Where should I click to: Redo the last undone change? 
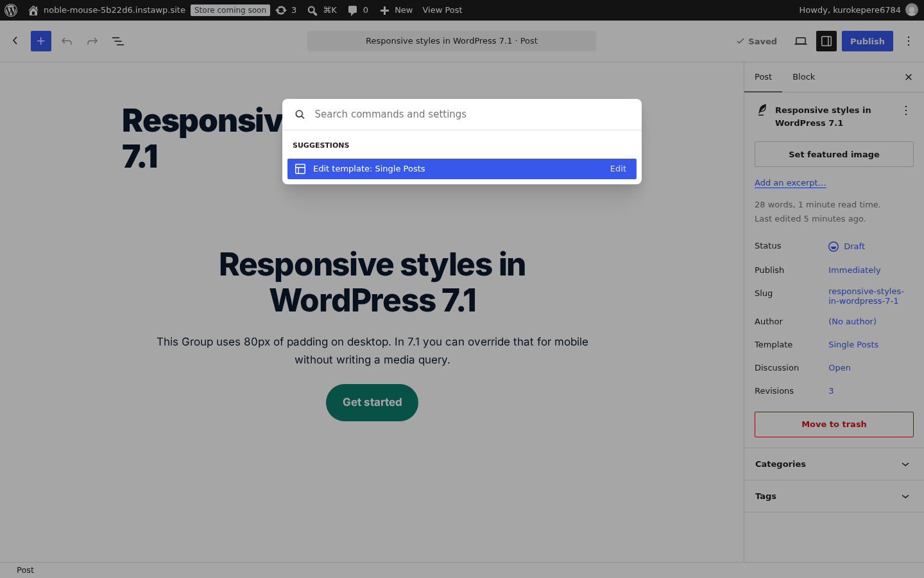pyautogui.click(x=92, y=41)
